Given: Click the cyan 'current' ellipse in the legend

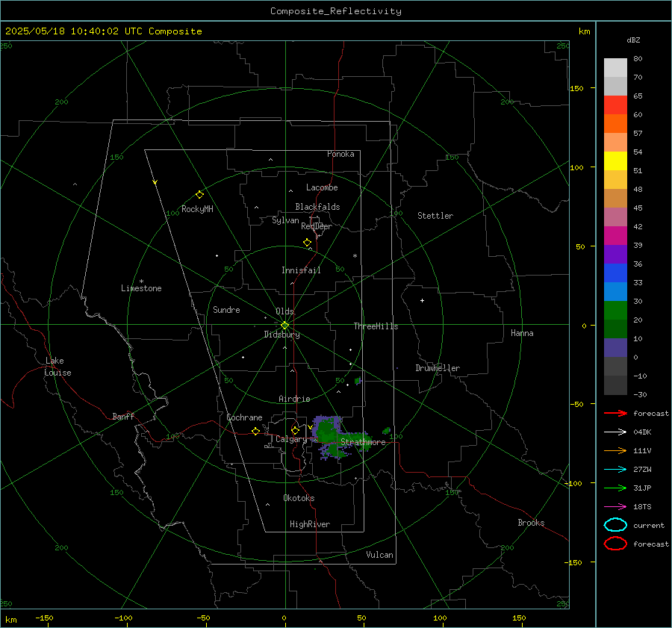Looking at the screenshot, I should [x=615, y=525].
